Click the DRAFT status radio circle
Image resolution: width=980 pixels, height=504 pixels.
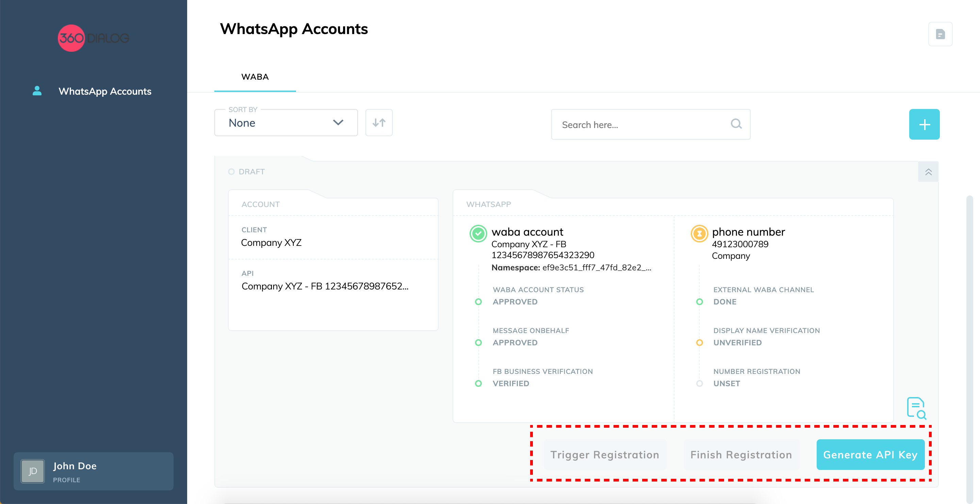(x=231, y=172)
